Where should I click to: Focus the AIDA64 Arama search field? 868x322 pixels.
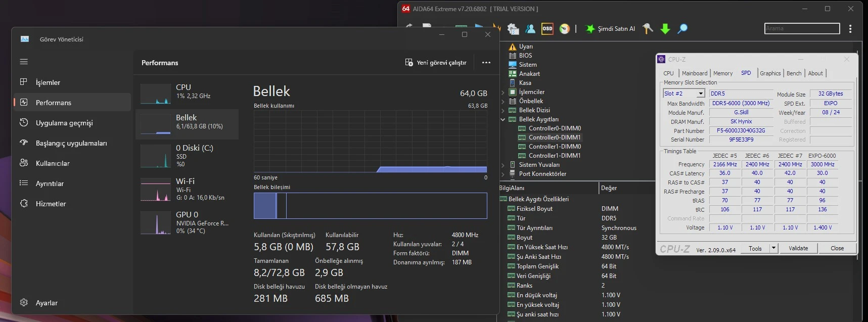[x=802, y=28]
